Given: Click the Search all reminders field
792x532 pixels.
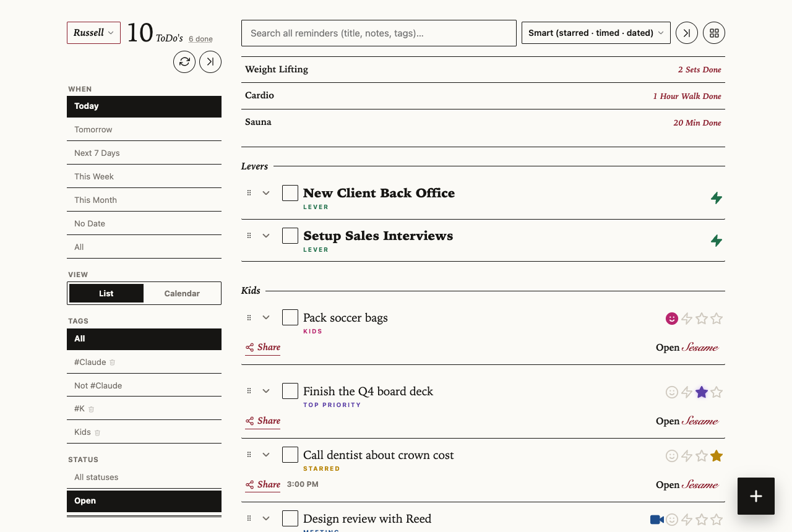Looking at the screenshot, I should point(379,33).
